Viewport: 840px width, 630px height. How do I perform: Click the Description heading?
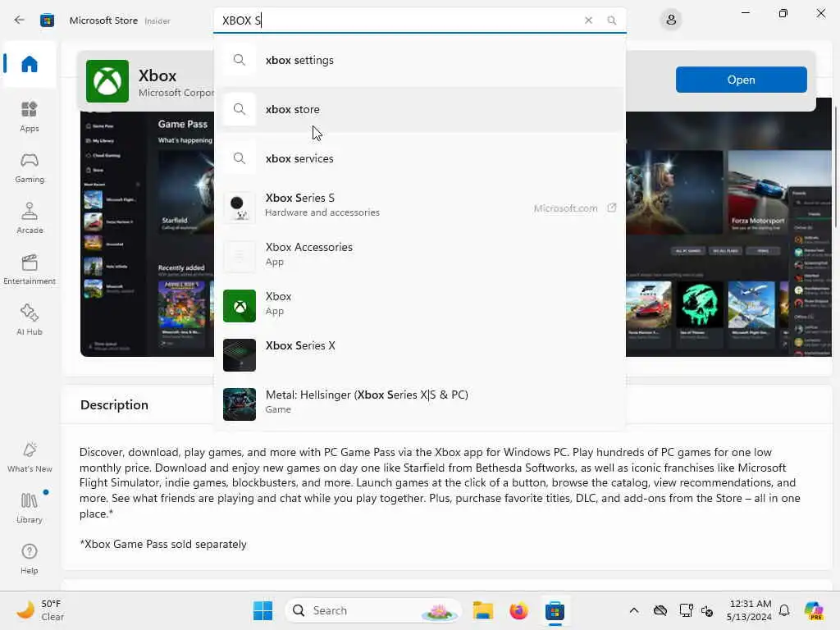[114, 405]
